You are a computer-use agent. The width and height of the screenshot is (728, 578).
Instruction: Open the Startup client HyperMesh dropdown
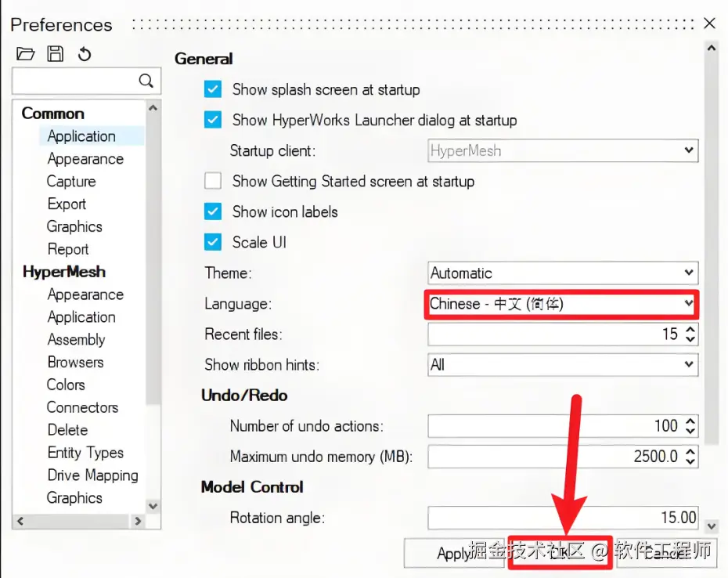[x=563, y=150]
